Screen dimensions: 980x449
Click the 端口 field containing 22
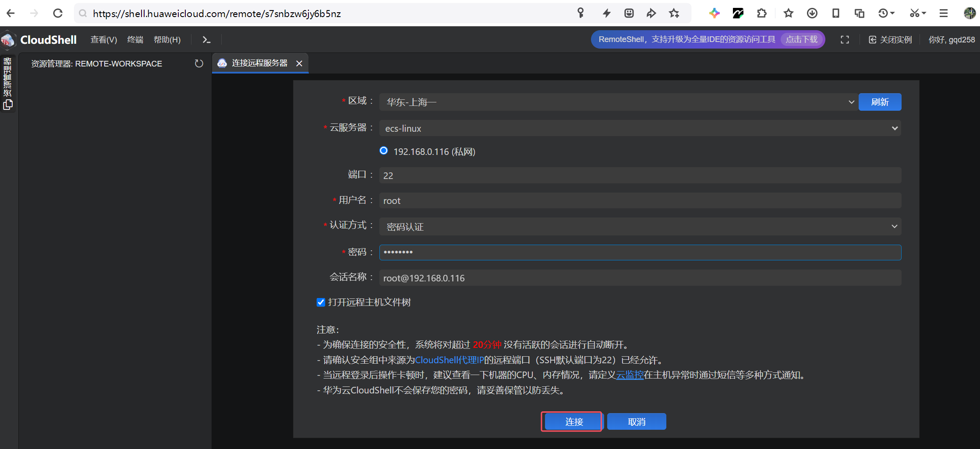point(640,175)
